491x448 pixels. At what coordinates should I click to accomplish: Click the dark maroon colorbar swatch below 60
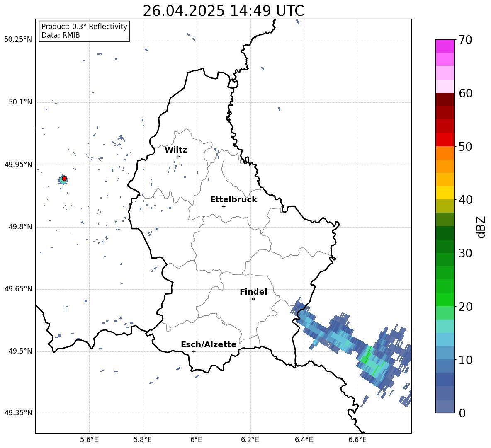click(445, 99)
